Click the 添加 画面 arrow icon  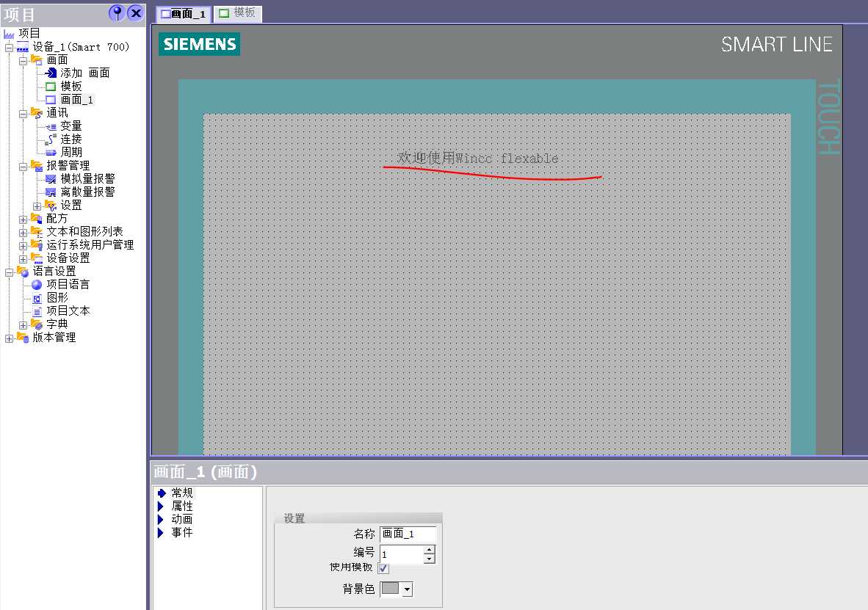click(x=51, y=73)
